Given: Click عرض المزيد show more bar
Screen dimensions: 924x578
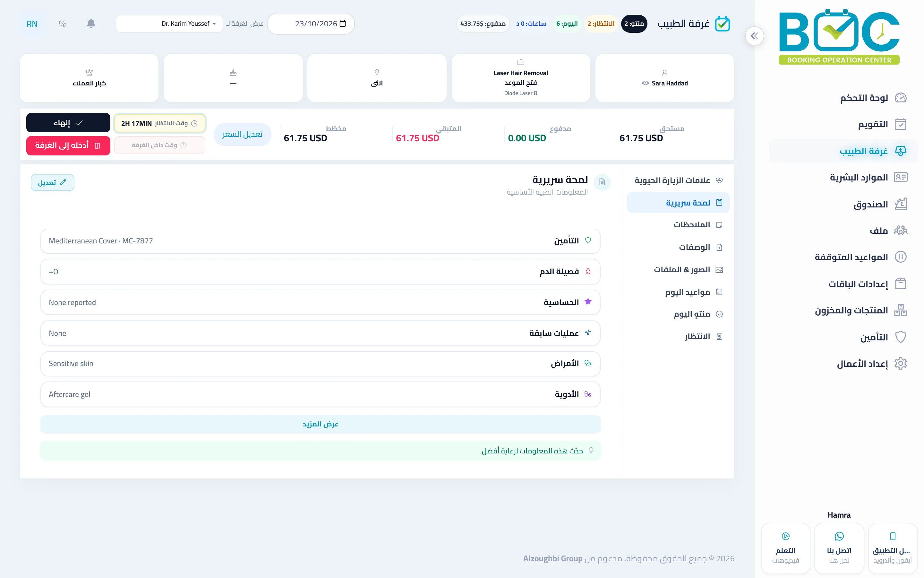Looking at the screenshot, I should (x=320, y=424).
